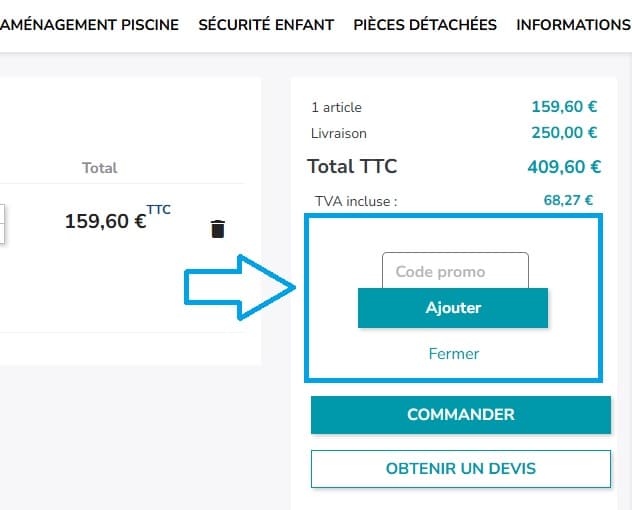Delete the item with the trash icon
Image resolution: width=632 pixels, height=510 pixels.
point(218,229)
